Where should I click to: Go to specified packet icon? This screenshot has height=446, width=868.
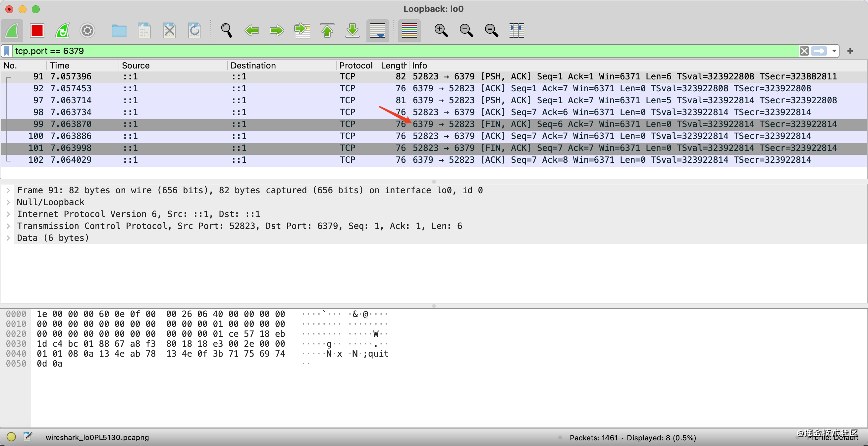(302, 31)
